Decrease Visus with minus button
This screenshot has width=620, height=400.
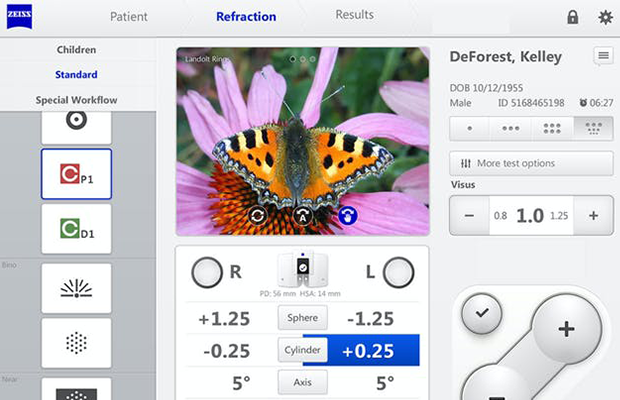469,216
